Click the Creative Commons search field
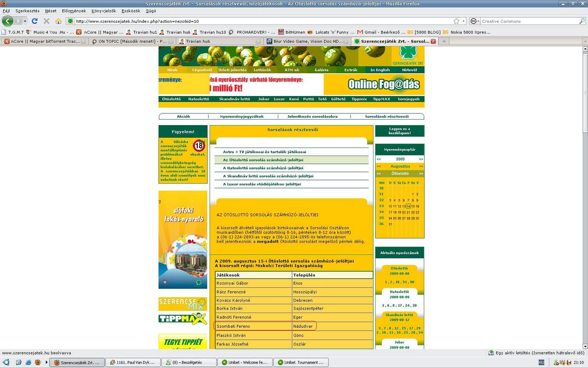 point(529,21)
